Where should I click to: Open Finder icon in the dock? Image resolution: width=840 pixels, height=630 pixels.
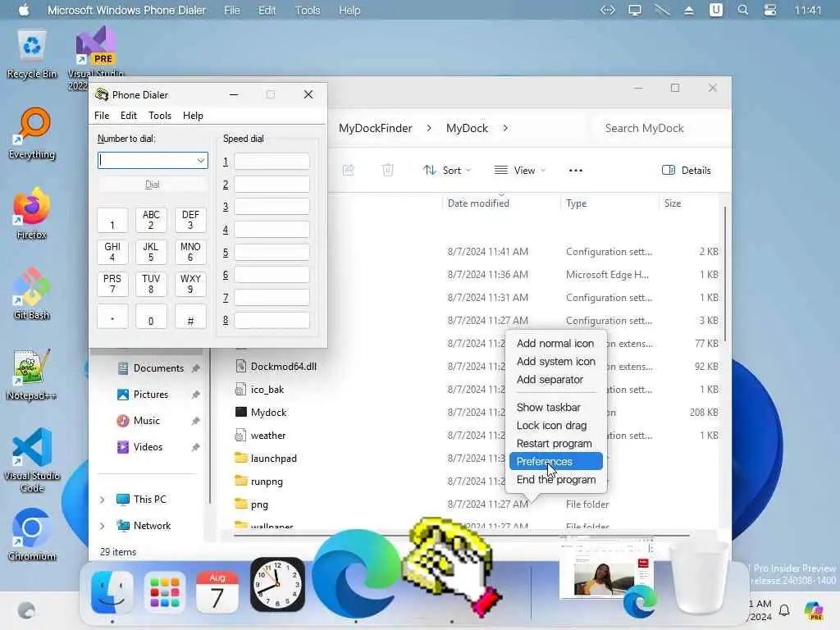pyautogui.click(x=112, y=592)
